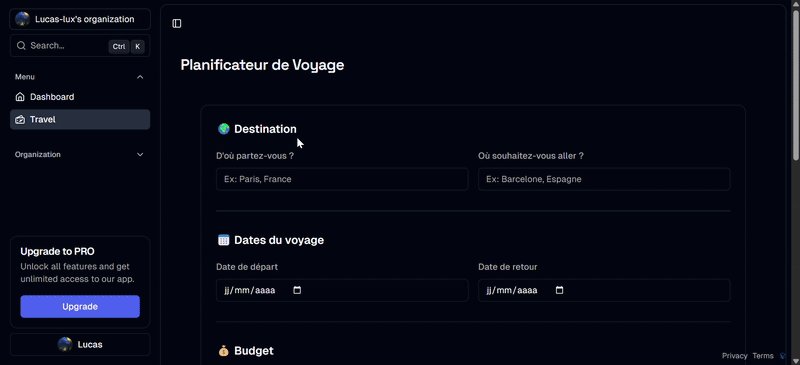
Task: Click the page vertical scrollbar
Action: pyautogui.click(x=796, y=85)
